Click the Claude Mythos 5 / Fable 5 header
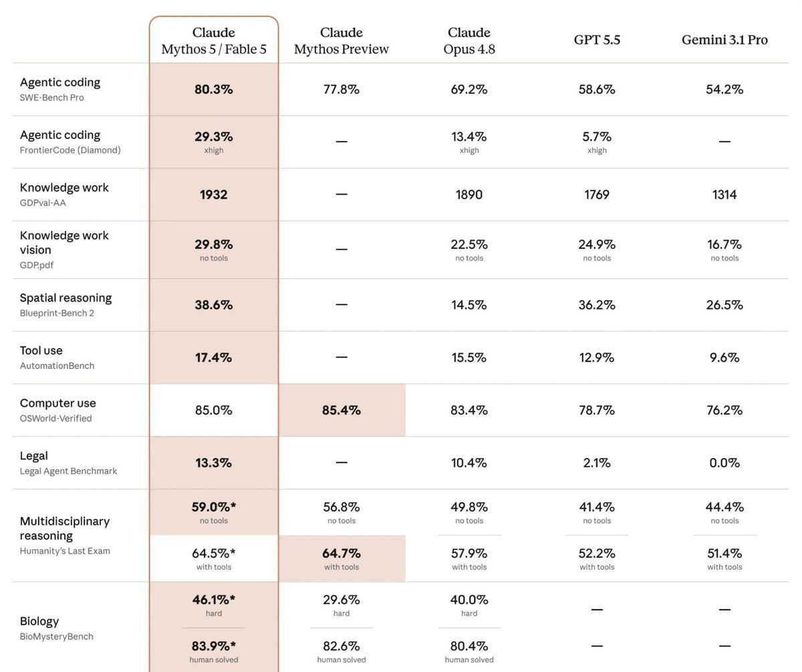This screenshot has height=672, width=802. pyautogui.click(x=214, y=41)
